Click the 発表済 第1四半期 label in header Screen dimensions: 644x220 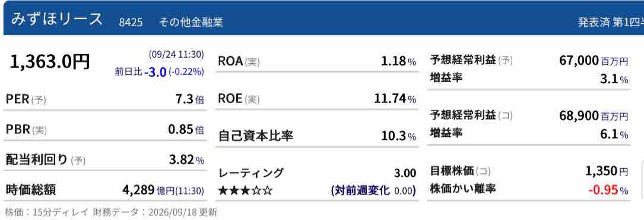pos(611,22)
